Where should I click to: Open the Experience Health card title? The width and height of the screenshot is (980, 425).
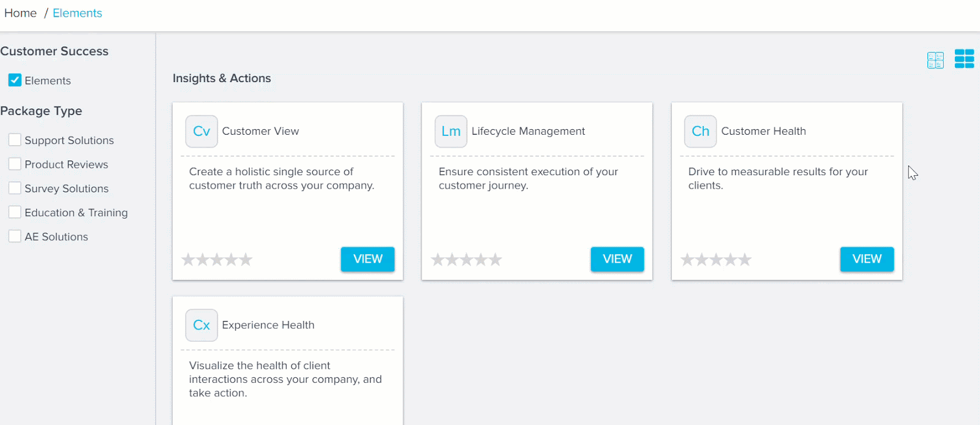[x=268, y=325]
